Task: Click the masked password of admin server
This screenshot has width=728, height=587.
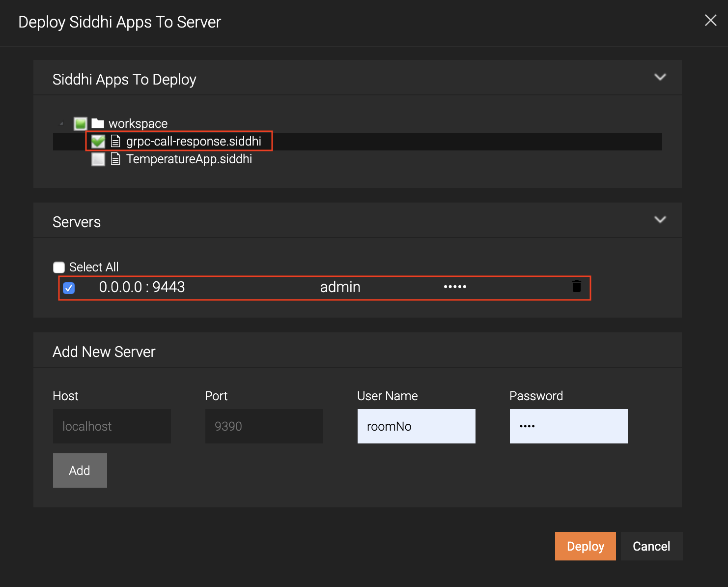Action: coord(455,287)
